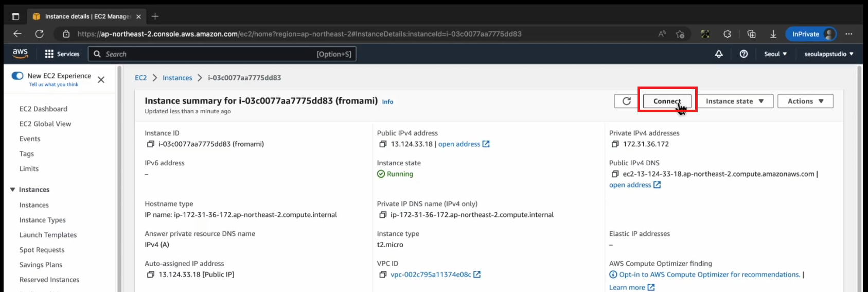Screen dimensions: 868x292
Task: Open Instance Types in sidebar
Action: pyautogui.click(x=43, y=220)
